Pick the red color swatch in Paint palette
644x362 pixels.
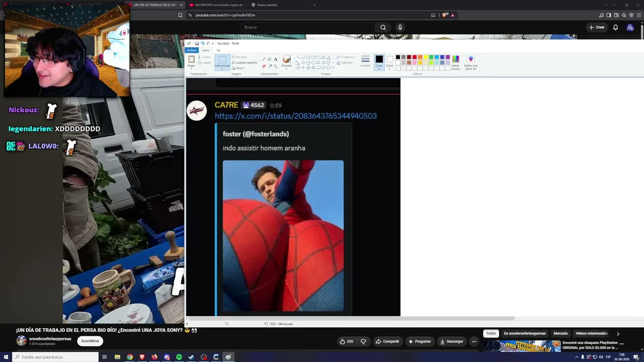415,57
